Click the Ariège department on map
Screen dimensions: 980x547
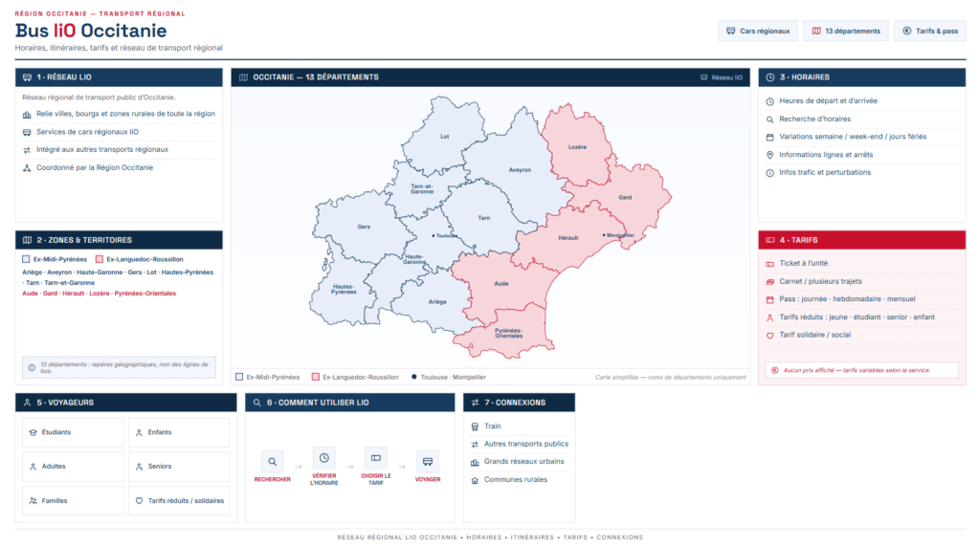point(436,302)
